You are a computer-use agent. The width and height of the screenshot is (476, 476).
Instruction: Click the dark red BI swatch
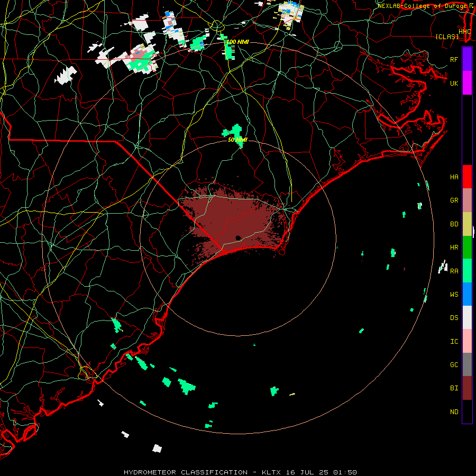pos(467,388)
